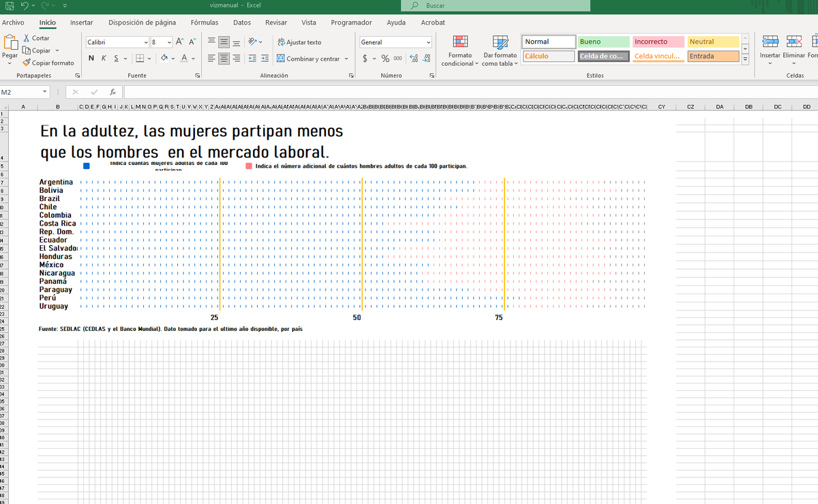Image resolution: width=818 pixels, height=504 pixels.
Task: Apply the Incorrecto cell style
Action: [658, 42]
